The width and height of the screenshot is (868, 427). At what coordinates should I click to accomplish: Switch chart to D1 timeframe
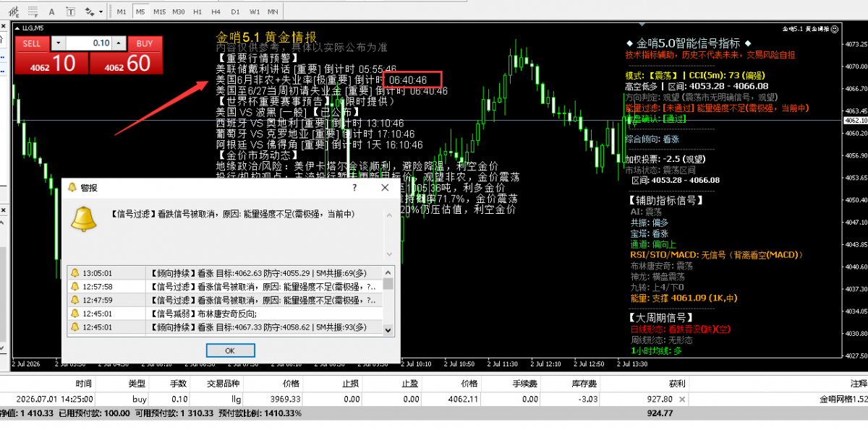point(235,12)
